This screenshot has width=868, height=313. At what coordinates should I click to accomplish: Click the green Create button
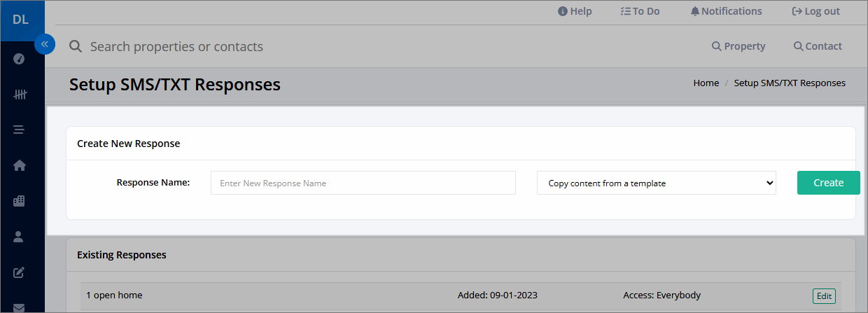828,183
